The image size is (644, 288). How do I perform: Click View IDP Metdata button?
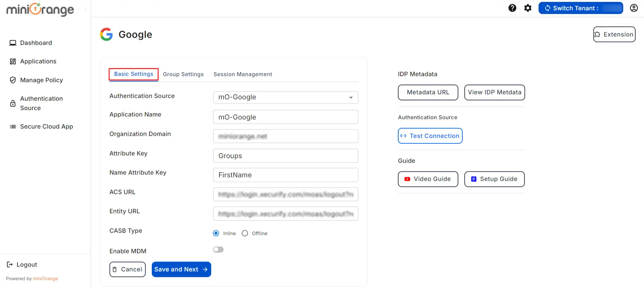tap(495, 92)
